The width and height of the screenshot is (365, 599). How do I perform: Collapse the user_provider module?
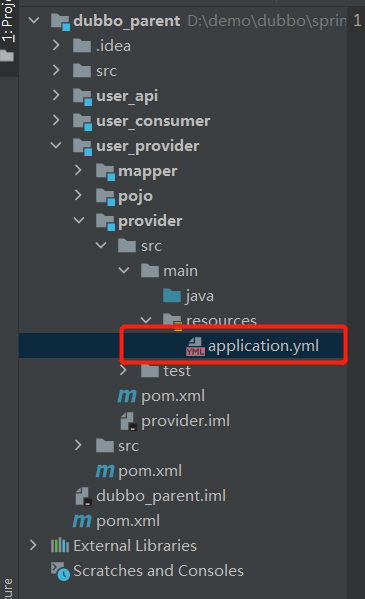[x=56, y=145]
